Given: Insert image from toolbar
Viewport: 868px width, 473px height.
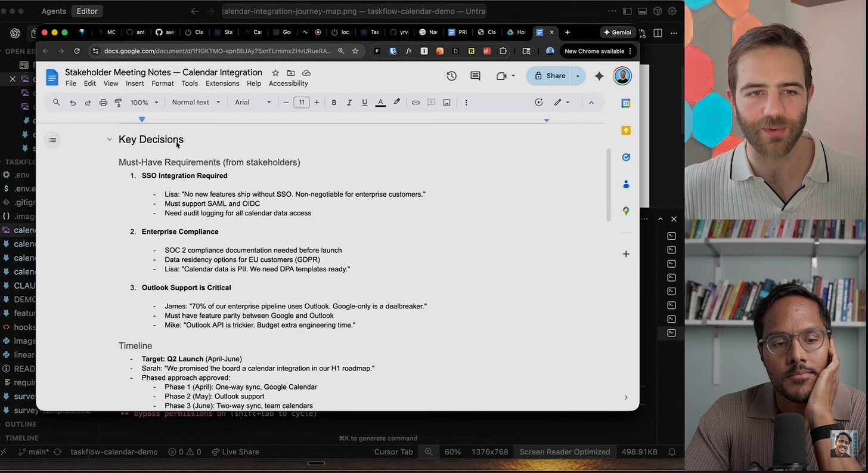Looking at the screenshot, I should coord(447,103).
